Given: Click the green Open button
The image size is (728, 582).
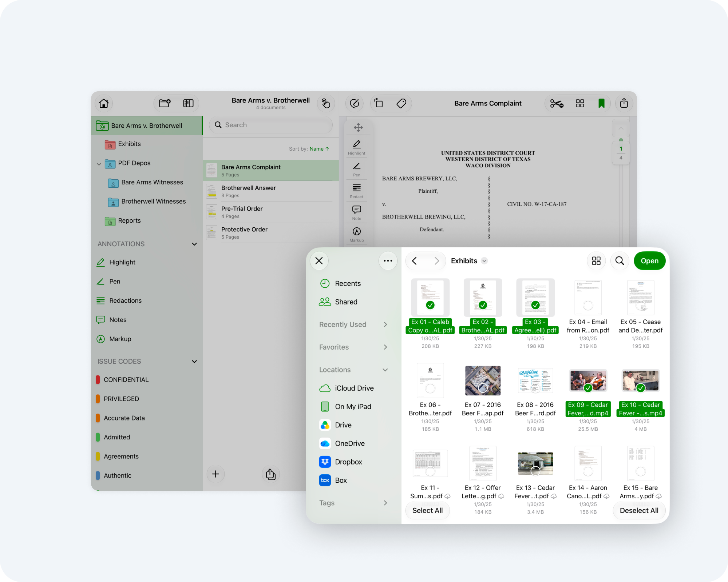Looking at the screenshot, I should [x=650, y=261].
